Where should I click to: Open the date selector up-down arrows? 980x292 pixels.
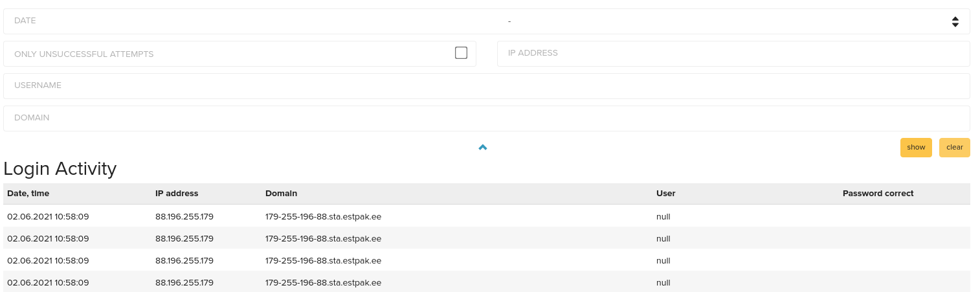[x=955, y=21]
